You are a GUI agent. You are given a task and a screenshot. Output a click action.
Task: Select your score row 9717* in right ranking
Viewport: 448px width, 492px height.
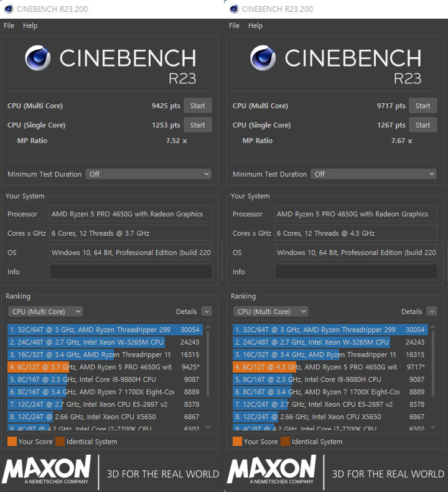tap(330, 367)
